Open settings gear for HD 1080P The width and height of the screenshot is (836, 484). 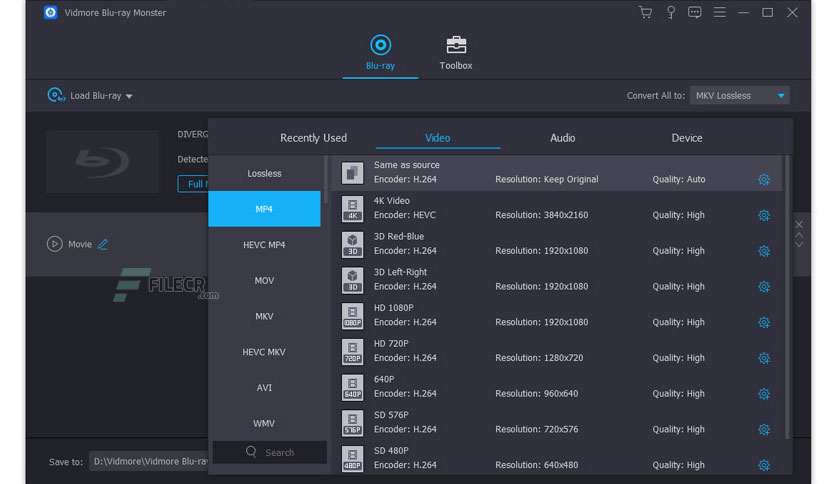763,322
